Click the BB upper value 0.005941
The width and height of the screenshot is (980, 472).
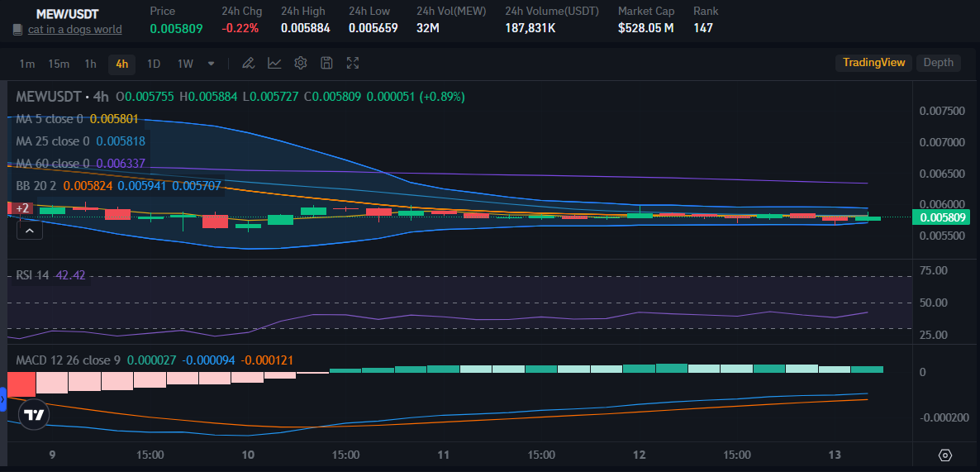tap(142, 186)
